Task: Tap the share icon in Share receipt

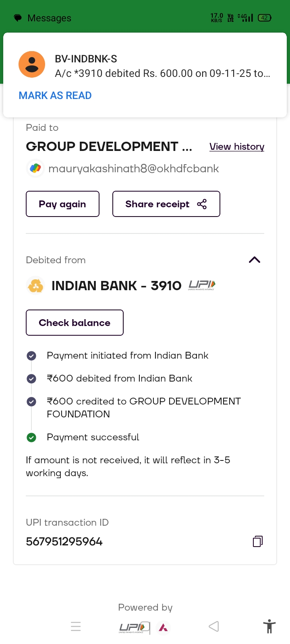Action: click(202, 204)
